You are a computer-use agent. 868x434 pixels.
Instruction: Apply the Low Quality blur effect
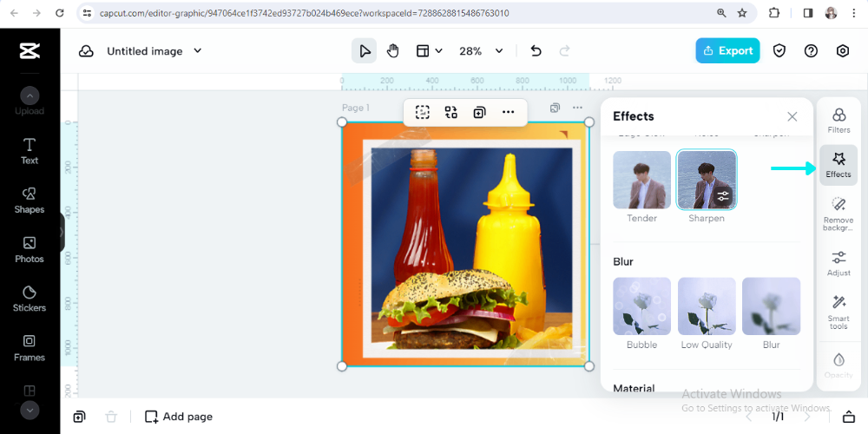707,306
